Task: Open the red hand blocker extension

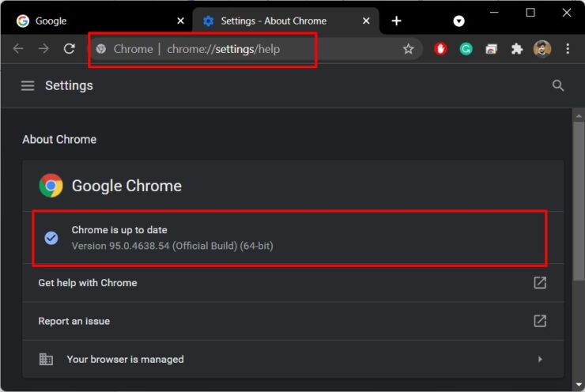Action: point(440,49)
